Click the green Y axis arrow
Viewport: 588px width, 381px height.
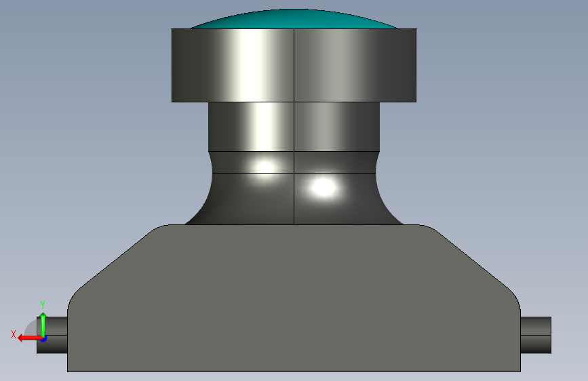click(x=43, y=324)
